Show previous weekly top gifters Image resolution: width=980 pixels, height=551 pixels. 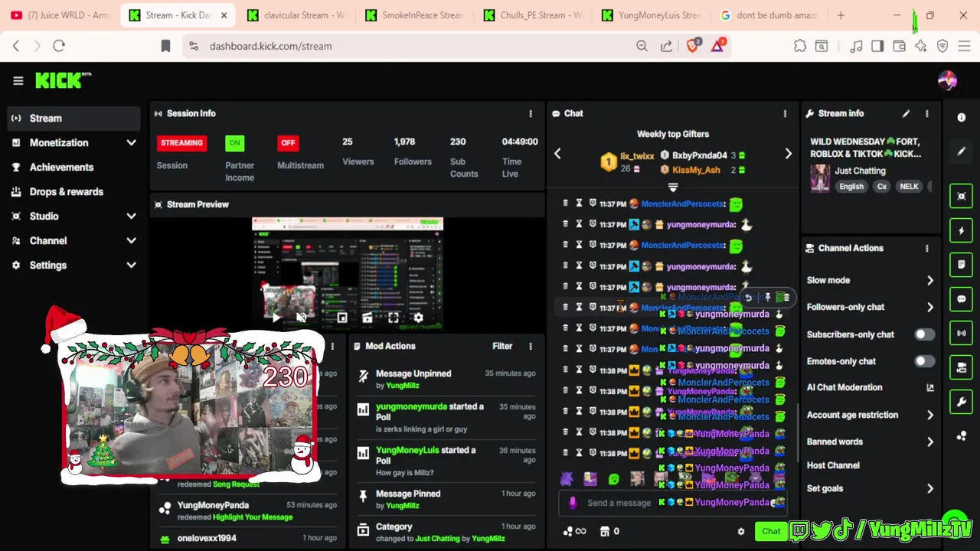[557, 154]
